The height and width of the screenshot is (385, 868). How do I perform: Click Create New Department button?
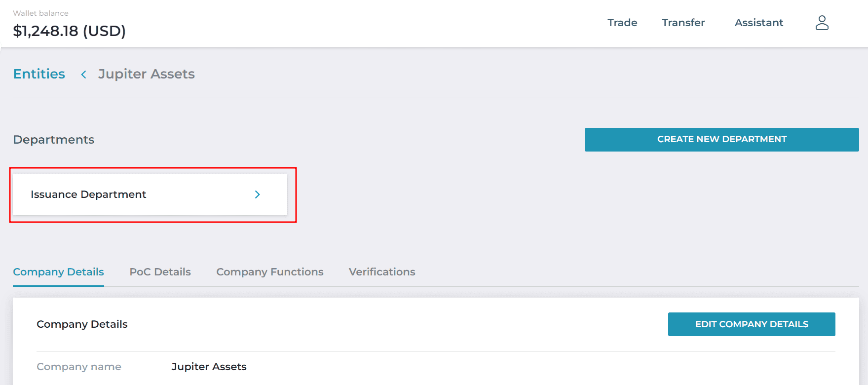721,140
